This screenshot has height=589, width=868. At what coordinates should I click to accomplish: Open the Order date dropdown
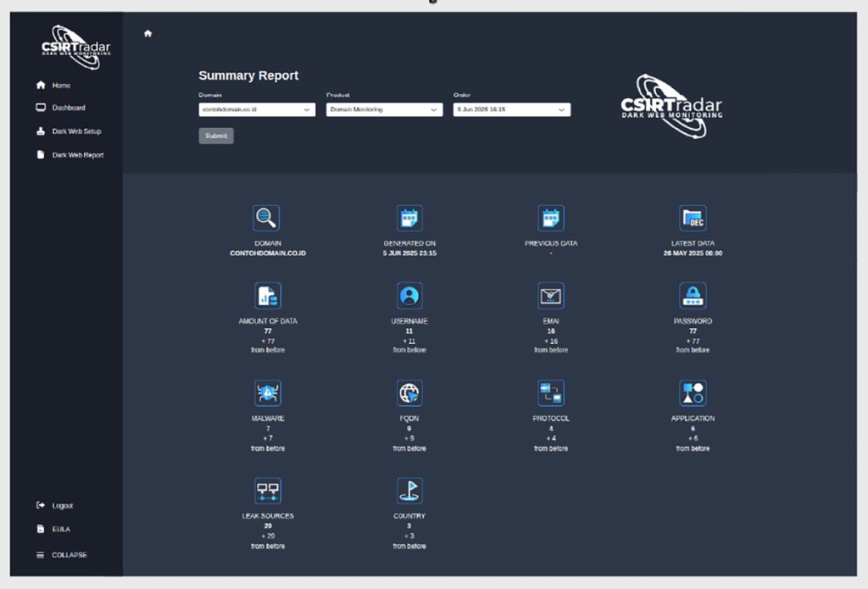(x=511, y=109)
